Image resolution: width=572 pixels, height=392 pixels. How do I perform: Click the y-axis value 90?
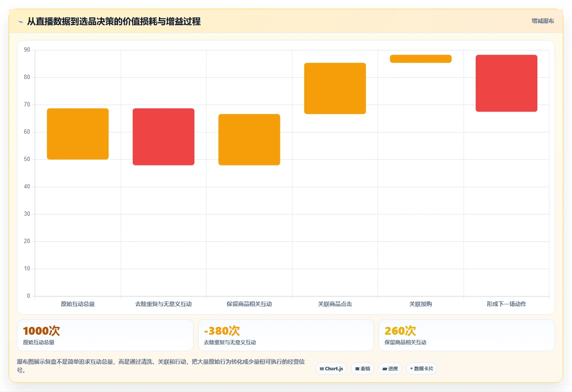tap(27, 50)
